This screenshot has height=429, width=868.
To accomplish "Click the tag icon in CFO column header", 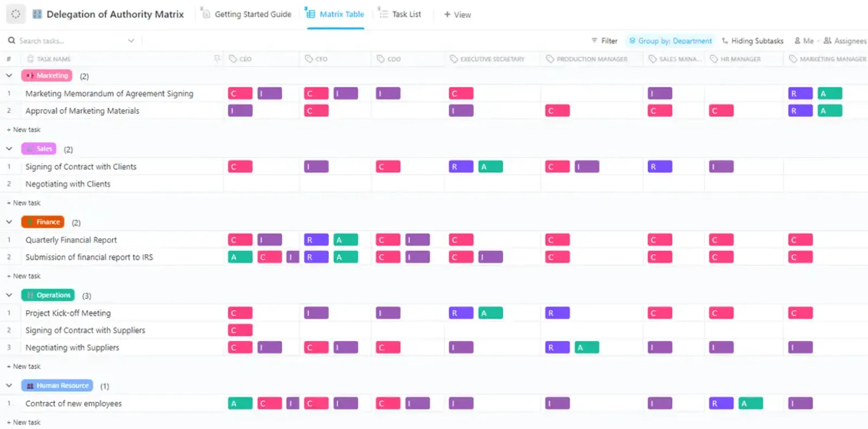I will coord(309,59).
